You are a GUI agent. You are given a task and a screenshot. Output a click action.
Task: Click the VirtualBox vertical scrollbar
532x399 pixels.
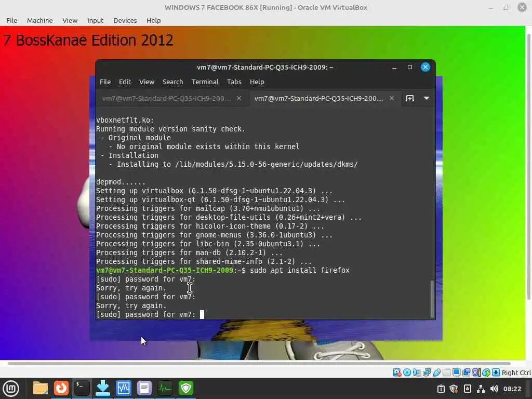[528, 167]
